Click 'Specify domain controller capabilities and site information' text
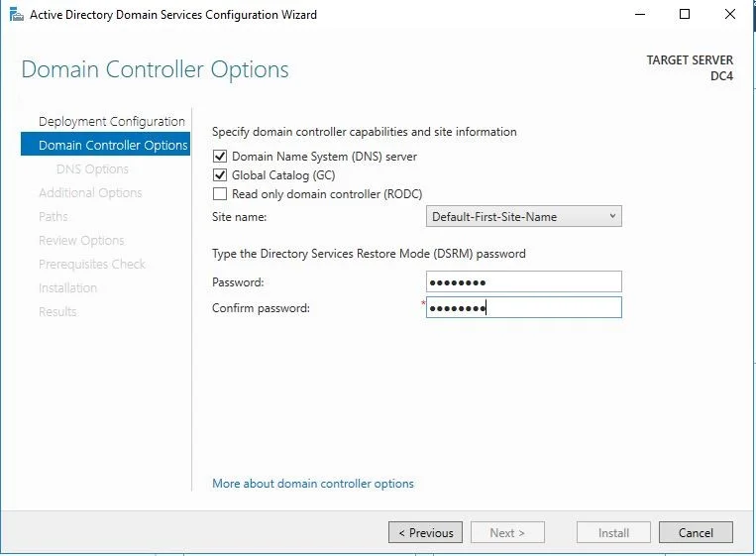Viewport: 756px width, 556px height. (x=364, y=132)
